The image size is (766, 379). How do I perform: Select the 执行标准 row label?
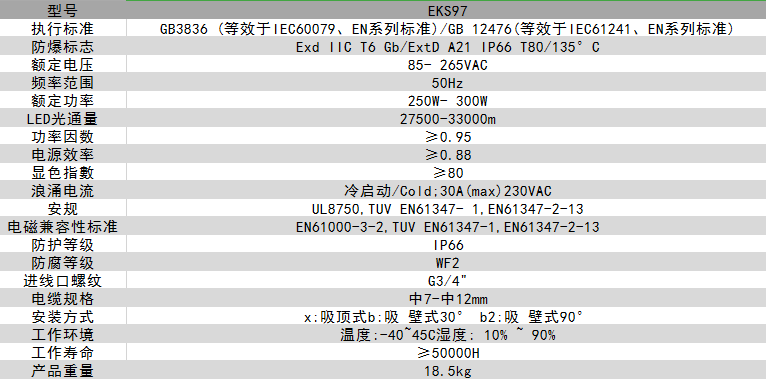(63, 29)
